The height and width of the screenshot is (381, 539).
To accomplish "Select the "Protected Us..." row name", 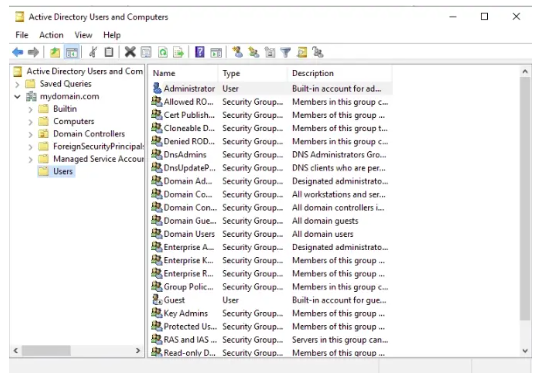I will 190,326.
